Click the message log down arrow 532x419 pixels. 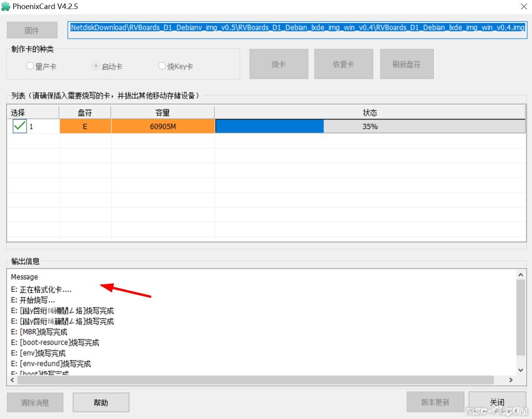[521, 370]
